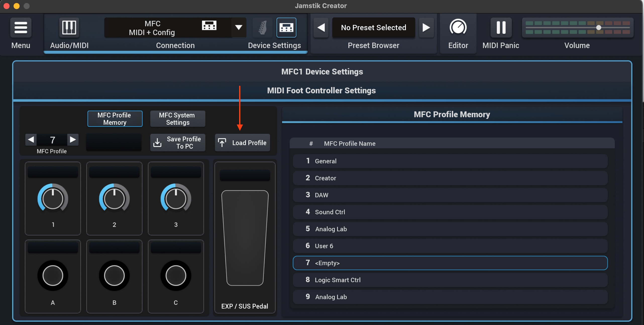Image resolution: width=644 pixels, height=325 pixels.
Task: Select profile 3 DAW
Action: (x=450, y=195)
